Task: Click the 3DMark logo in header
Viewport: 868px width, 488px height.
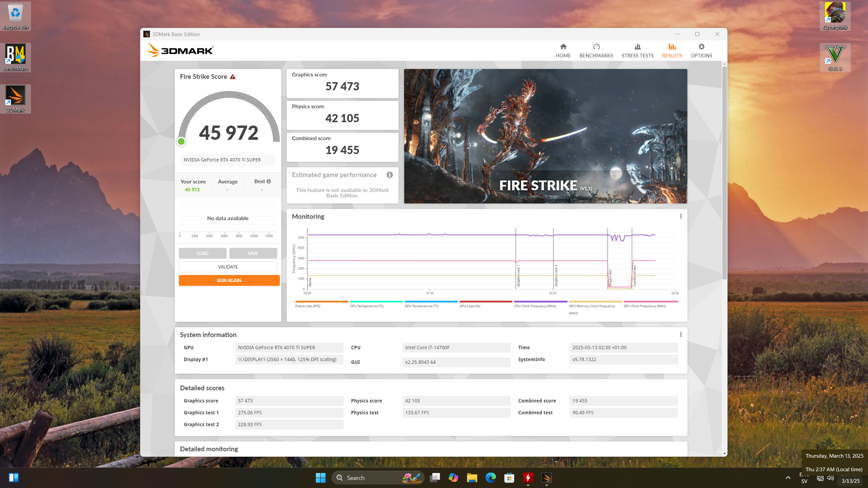Action: pyautogui.click(x=180, y=50)
